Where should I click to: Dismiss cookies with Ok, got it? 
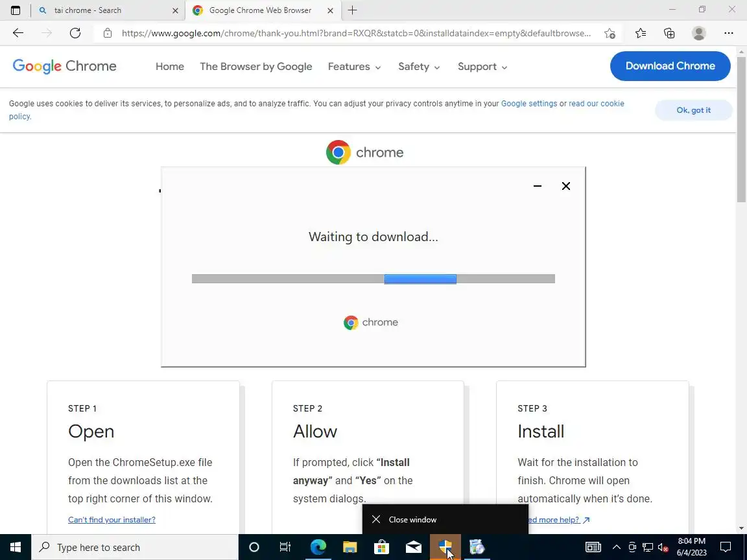pos(693,110)
